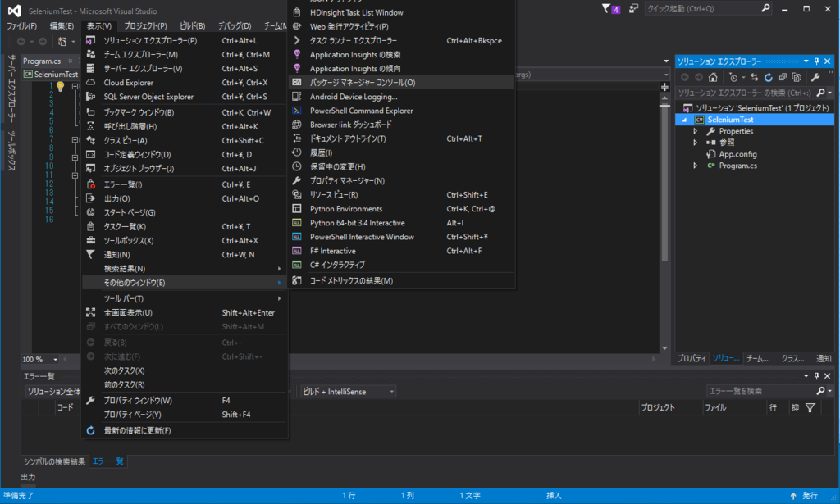The height and width of the screenshot is (504, 840).
Task: Select the Program.cs editor tab
Action: 42,61
